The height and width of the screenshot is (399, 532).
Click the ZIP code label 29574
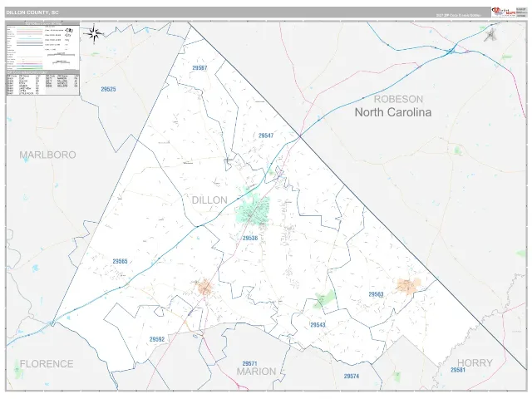(x=351, y=376)
